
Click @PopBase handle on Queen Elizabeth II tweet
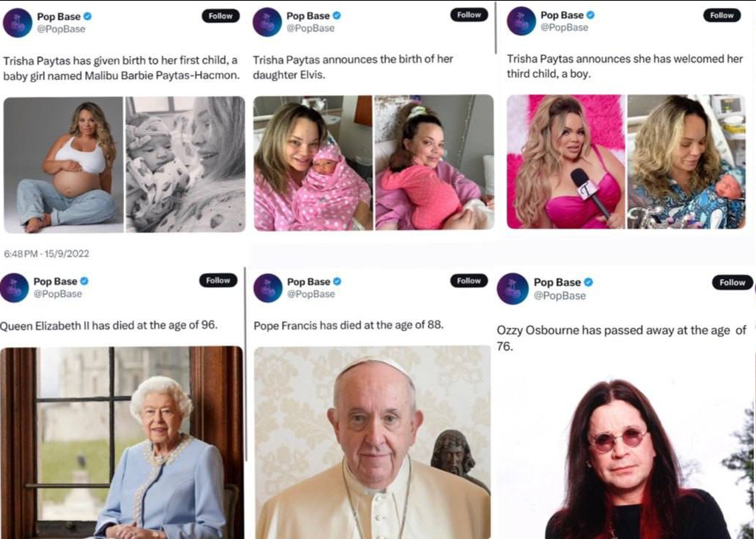pyautogui.click(x=58, y=294)
